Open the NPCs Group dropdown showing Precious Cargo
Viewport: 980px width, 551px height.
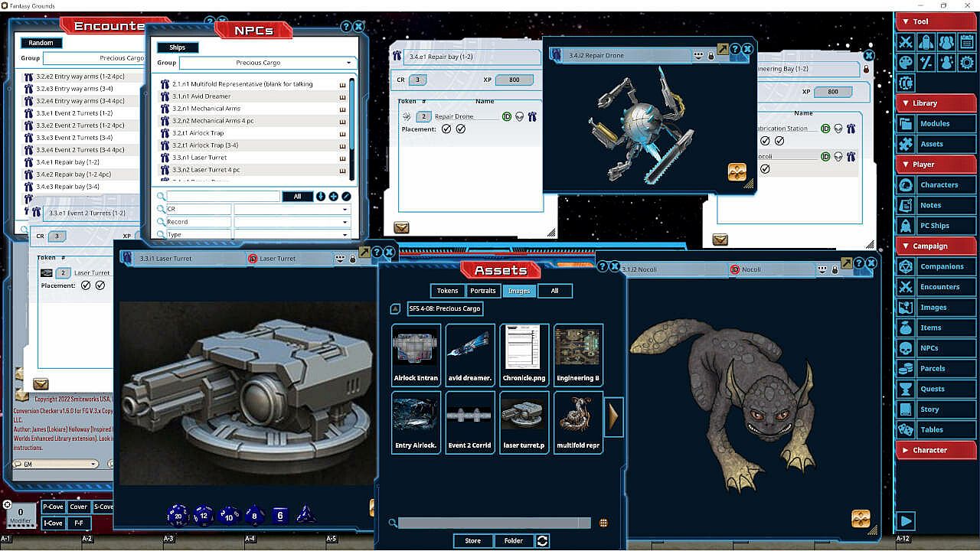tap(266, 63)
